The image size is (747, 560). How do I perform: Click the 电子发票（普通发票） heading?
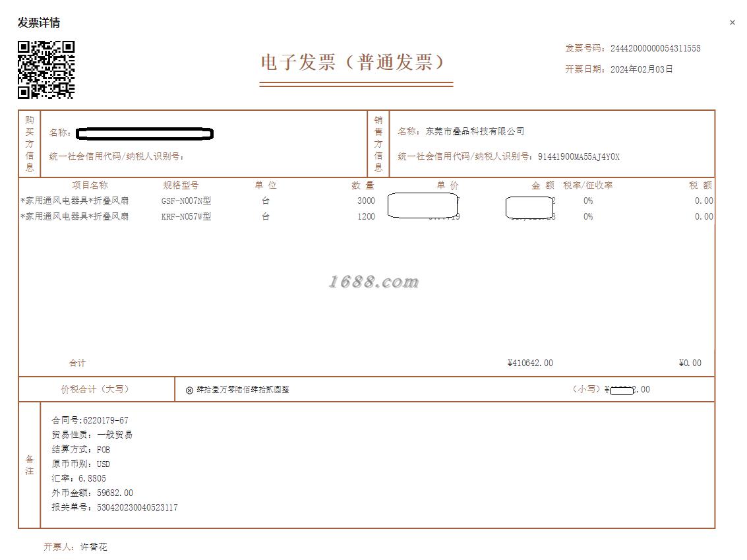point(353,63)
